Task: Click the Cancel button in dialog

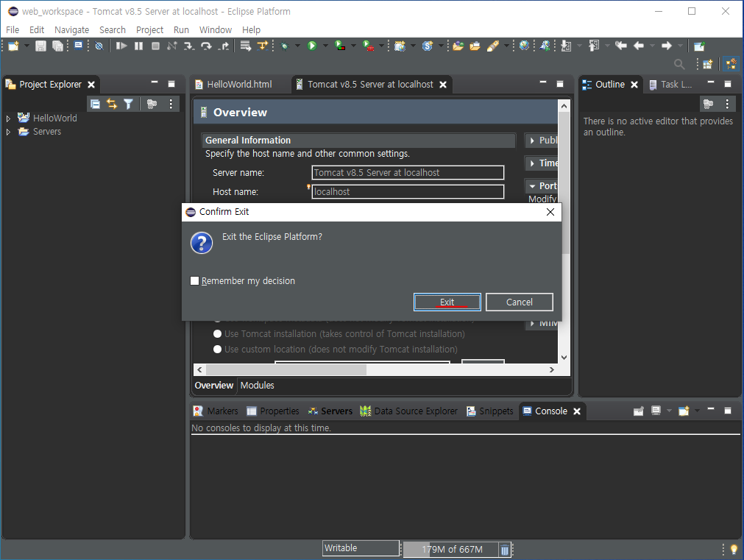Action: [x=519, y=302]
